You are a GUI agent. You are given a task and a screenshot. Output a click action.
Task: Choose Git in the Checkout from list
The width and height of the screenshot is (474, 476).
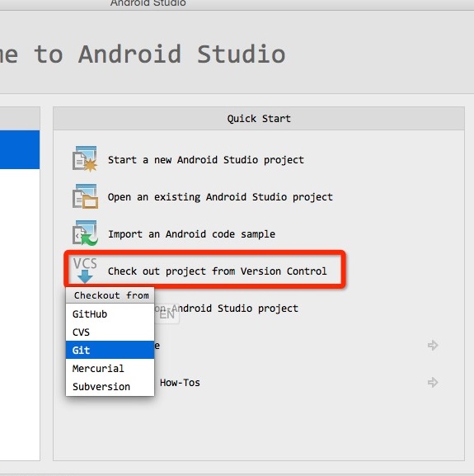click(x=110, y=350)
